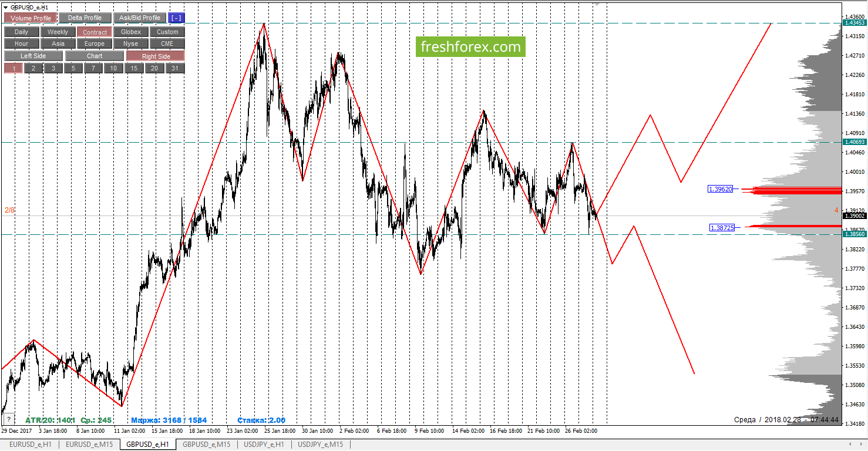Select profile count 2
Image resolution: width=868 pixels, height=451 pixels.
point(33,68)
